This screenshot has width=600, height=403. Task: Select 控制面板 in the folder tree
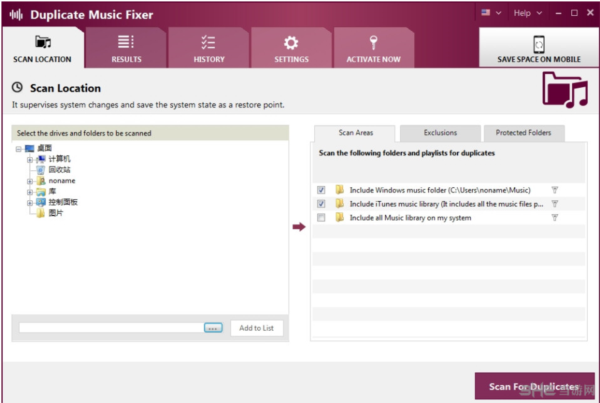coord(63,202)
